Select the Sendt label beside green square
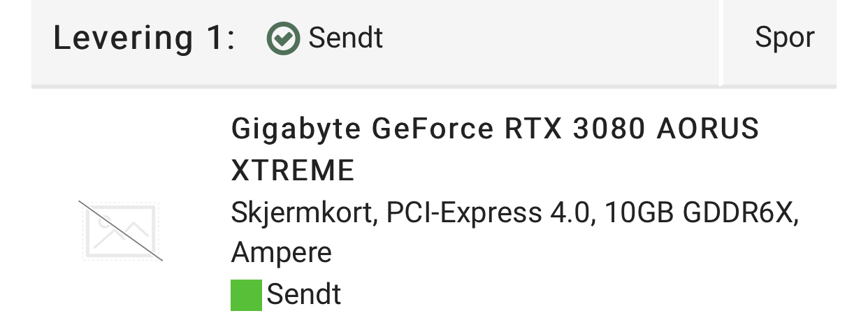The image size is (868, 318). click(x=304, y=294)
